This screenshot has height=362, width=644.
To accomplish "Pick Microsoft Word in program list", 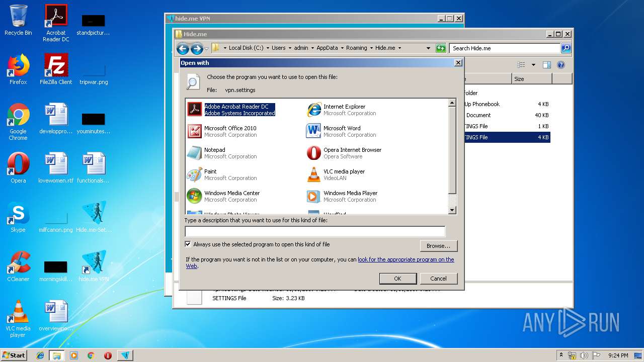I will tap(342, 131).
